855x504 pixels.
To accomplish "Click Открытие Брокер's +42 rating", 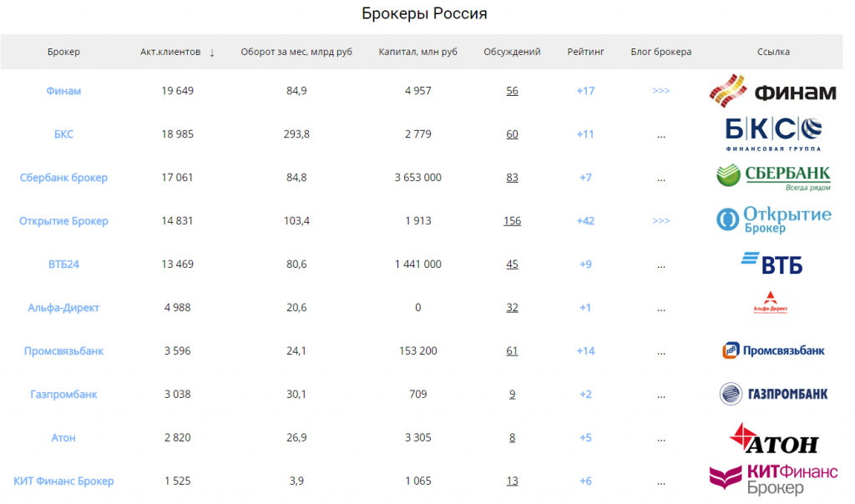I will click(x=585, y=220).
